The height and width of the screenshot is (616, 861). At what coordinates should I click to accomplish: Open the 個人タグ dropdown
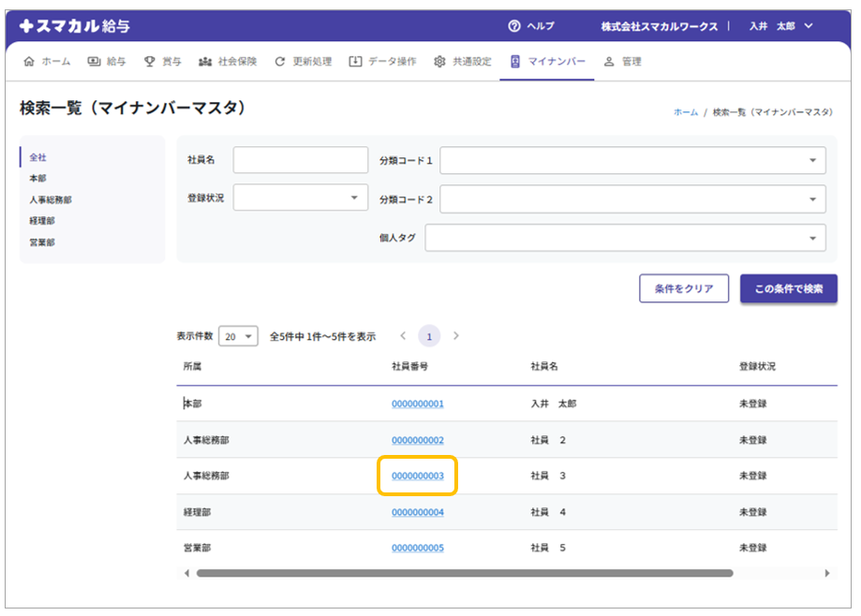[625, 238]
